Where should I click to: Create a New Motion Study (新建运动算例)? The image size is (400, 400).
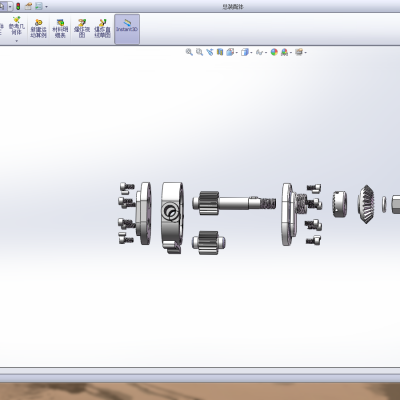[x=38, y=28]
